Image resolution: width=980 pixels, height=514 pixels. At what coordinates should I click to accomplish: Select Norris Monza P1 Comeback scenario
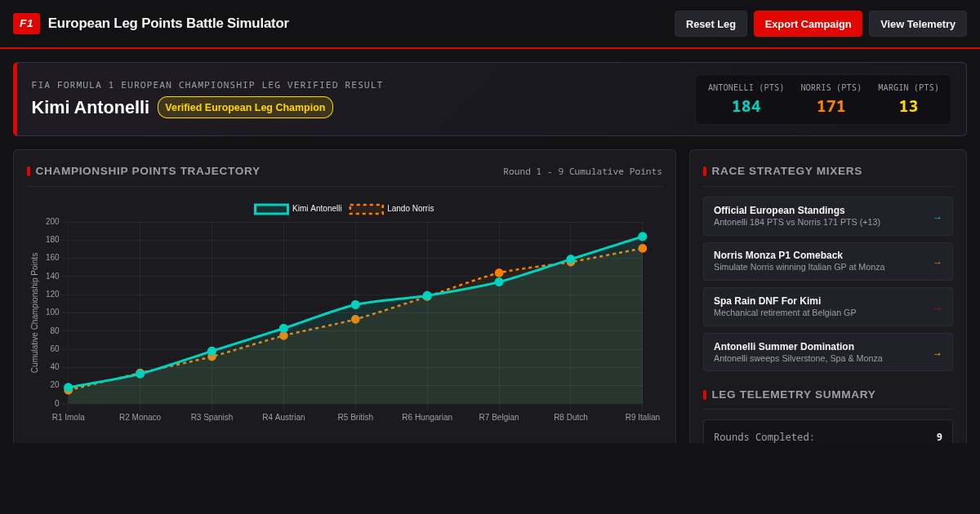coord(828,262)
